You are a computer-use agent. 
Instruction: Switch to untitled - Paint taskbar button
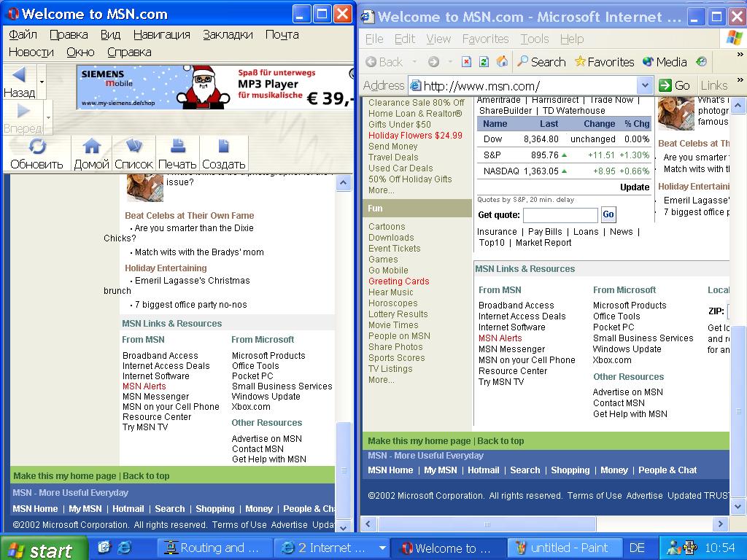(565, 548)
